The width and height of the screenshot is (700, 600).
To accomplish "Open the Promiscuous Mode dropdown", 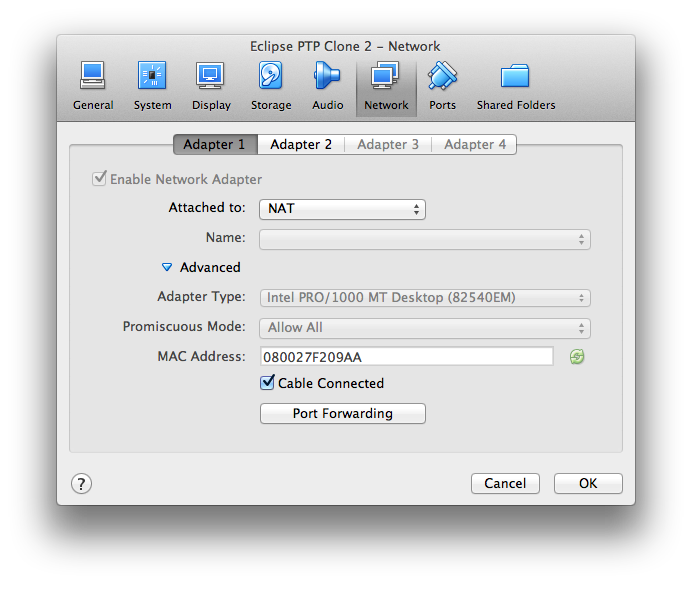I will point(425,328).
